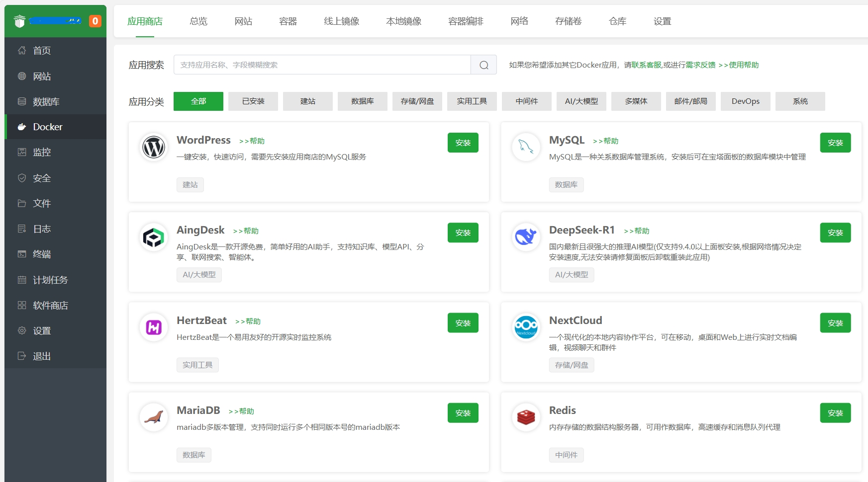
Task: Click the app search input field
Action: coord(322,65)
